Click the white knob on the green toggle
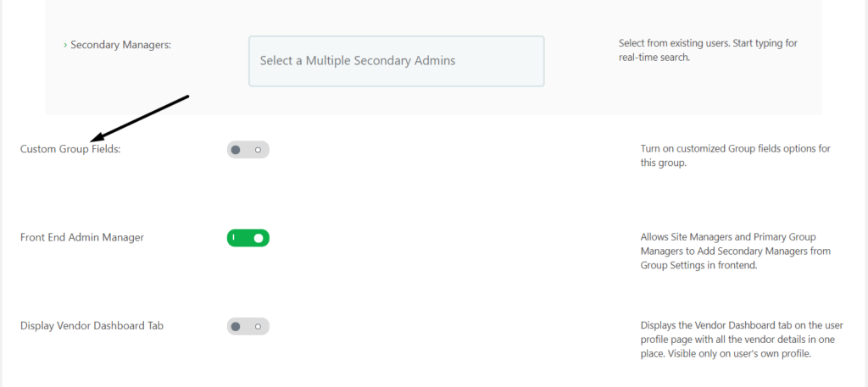The width and height of the screenshot is (868, 387). coord(259,238)
